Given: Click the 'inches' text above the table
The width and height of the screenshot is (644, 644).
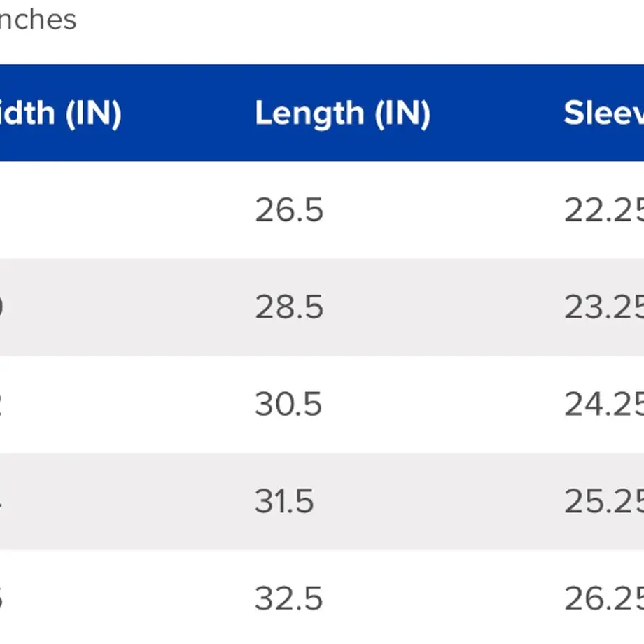Looking at the screenshot, I should tap(38, 20).
